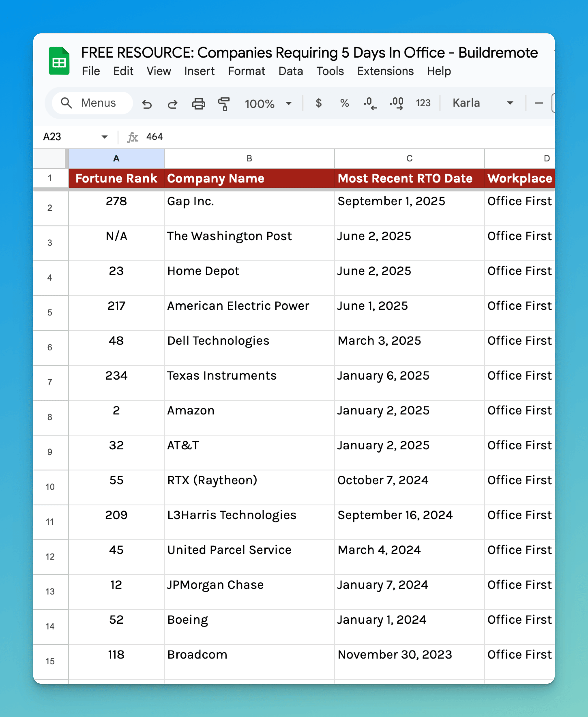Click the Menus search field
The image size is (588, 717).
coord(92,103)
